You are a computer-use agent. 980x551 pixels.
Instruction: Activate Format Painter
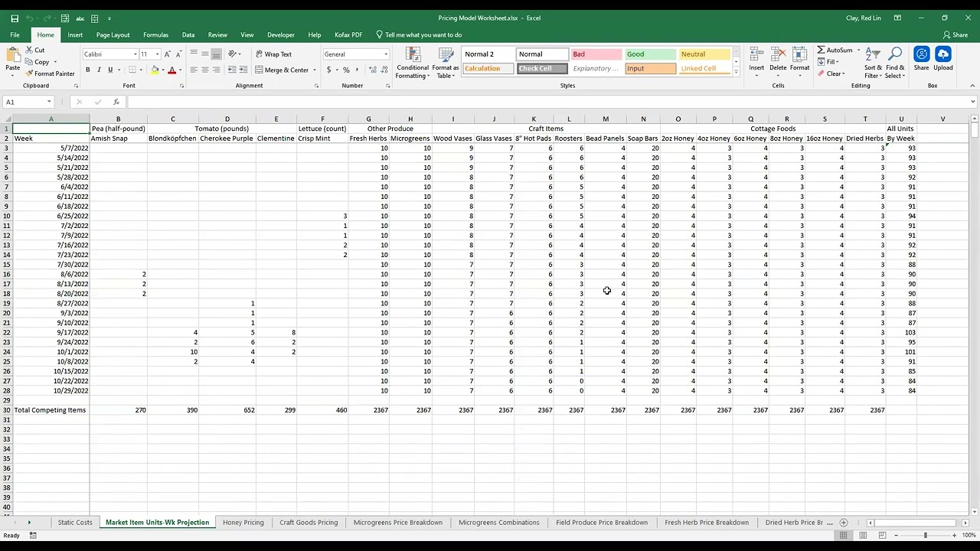50,73
